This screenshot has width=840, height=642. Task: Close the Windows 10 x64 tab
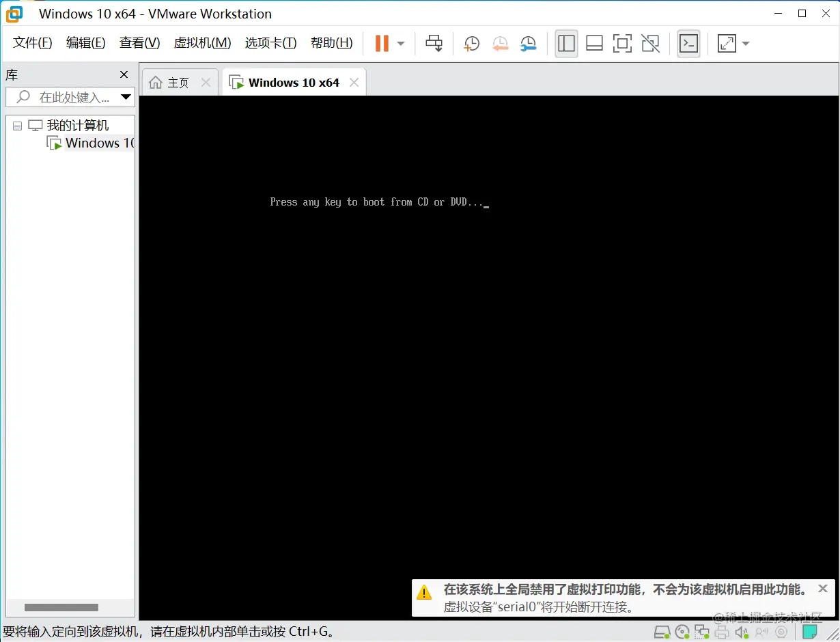(354, 83)
